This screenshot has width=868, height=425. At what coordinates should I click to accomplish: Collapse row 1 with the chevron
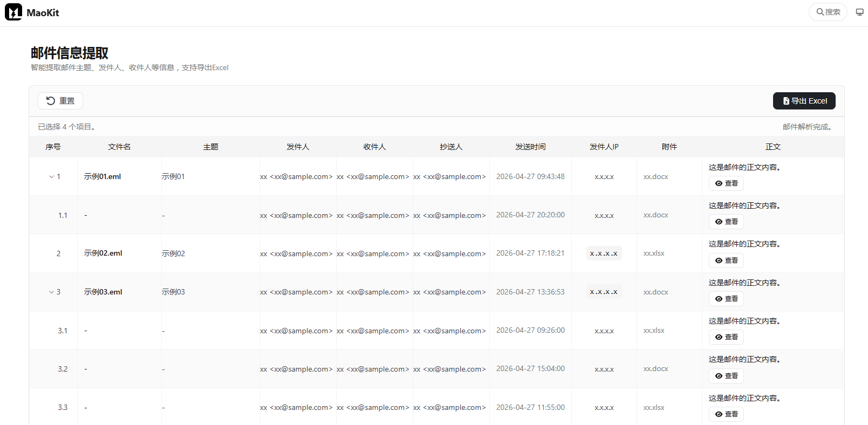point(51,176)
